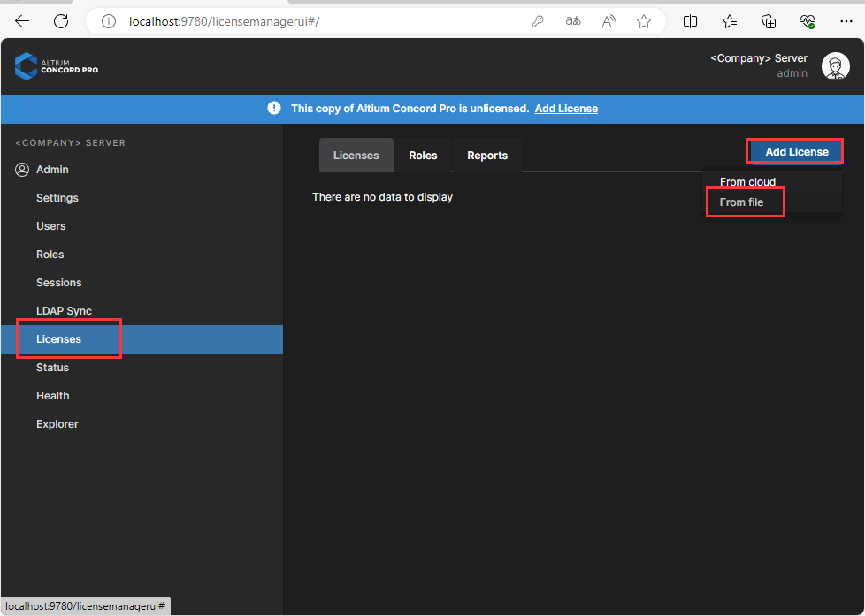
Task: Click the unlicensed warning banner text
Action: [410, 109]
